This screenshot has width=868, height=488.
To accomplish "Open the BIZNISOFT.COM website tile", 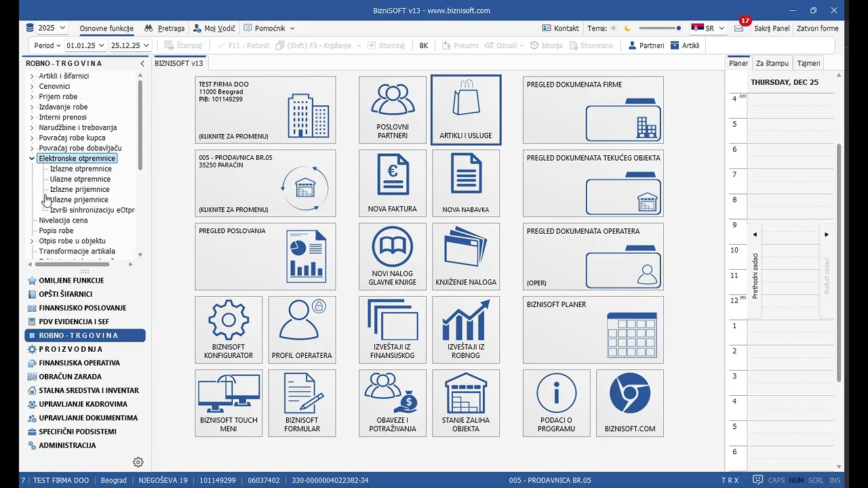I will [630, 403].
